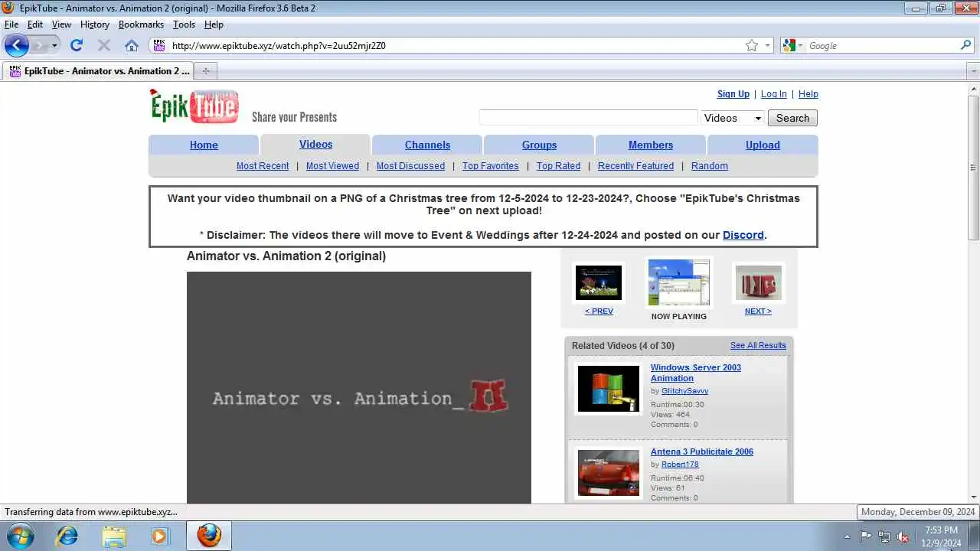Screen dimensions: 980x551
Task: Click the stop loading X icon
Action: coord(104,45)
